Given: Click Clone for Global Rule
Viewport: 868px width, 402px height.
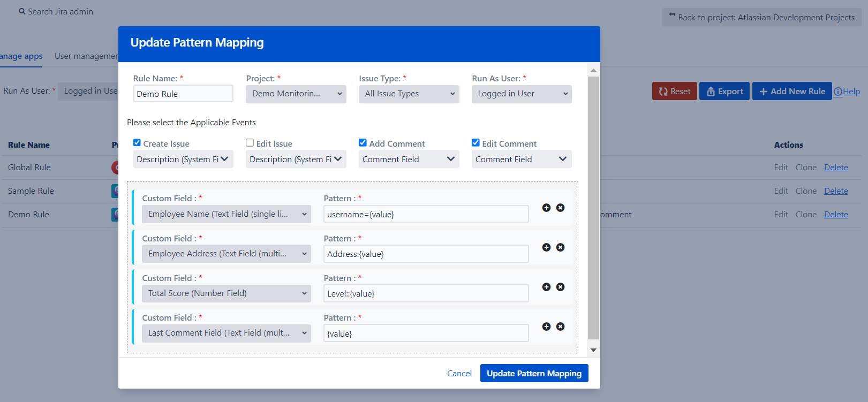Looking at the screenshot, I should (806, 168).
